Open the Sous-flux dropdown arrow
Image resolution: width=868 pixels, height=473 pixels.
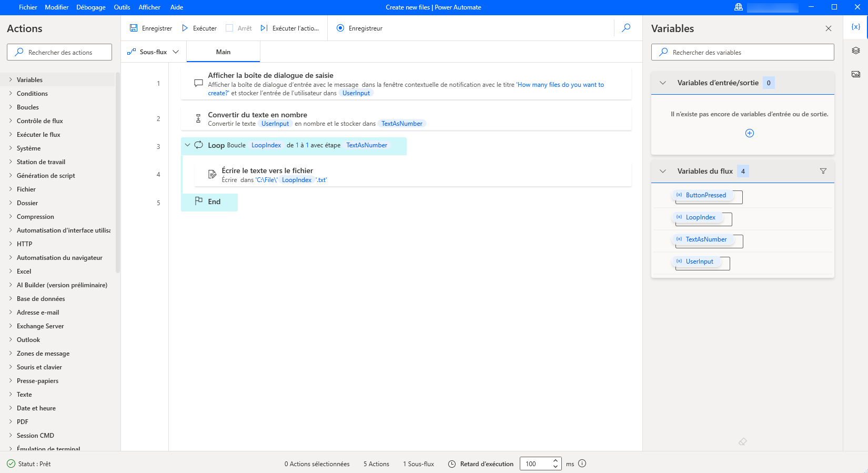176,52
